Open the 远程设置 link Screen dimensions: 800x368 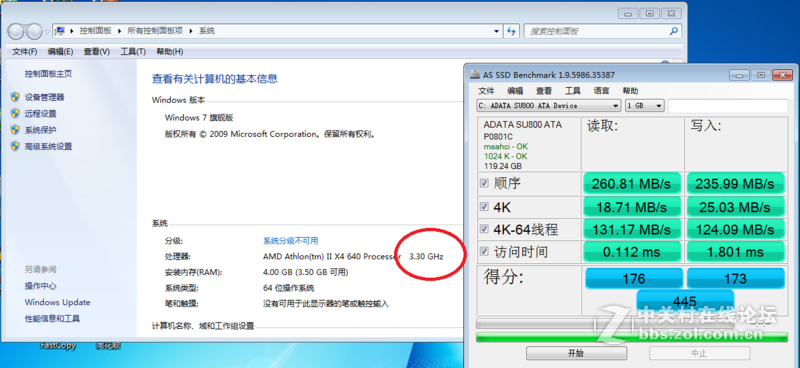(41, 113)
